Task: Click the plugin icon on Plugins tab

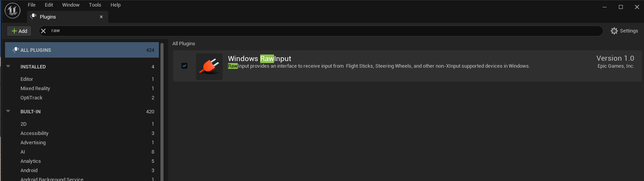Action: [x=34, y=17]
